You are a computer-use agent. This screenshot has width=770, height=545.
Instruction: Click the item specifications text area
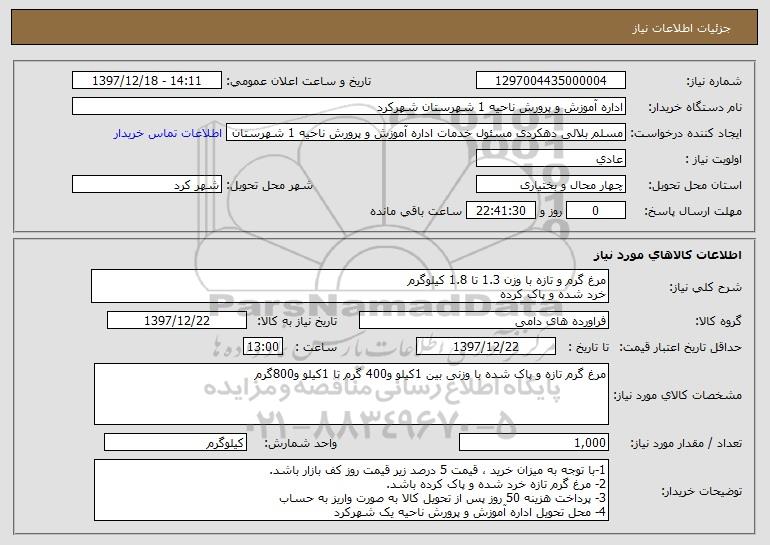point(351,394)
